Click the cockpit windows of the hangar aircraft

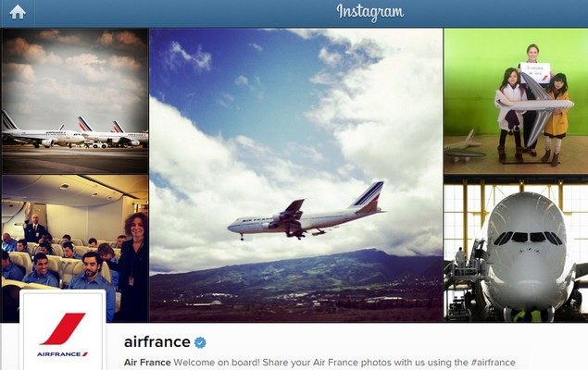pos(528,238)
